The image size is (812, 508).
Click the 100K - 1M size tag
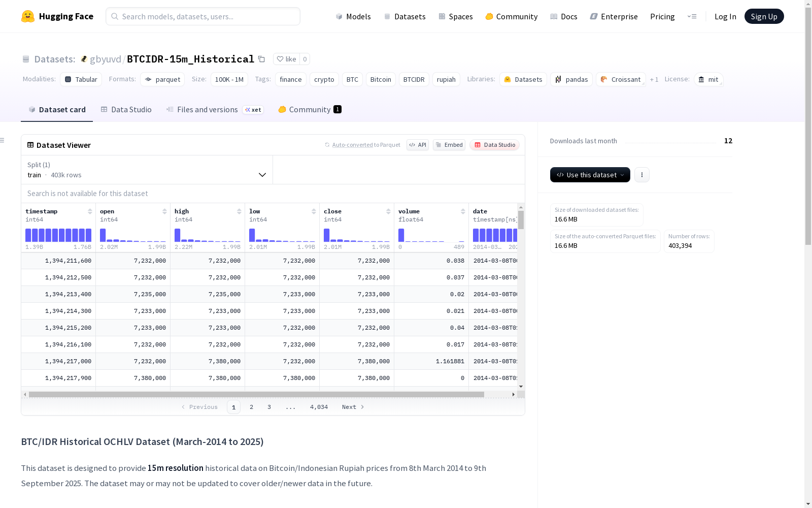click(229, 79)
